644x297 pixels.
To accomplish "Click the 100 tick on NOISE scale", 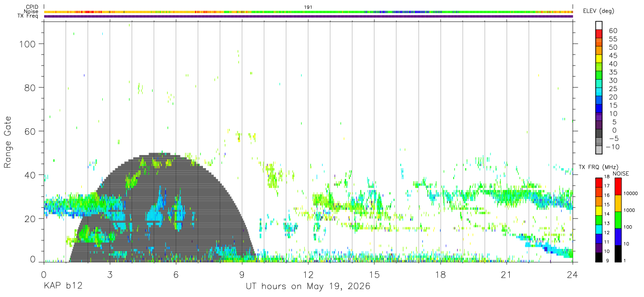I will click(628, 227).
